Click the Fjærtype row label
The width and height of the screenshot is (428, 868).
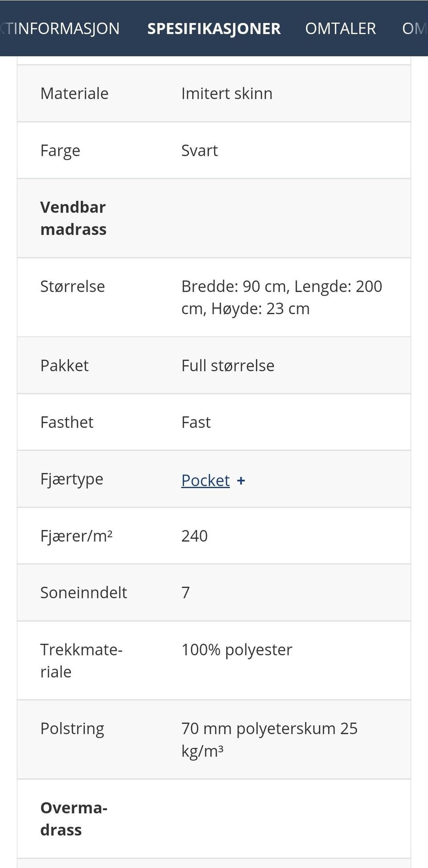[x=71, y=479]
